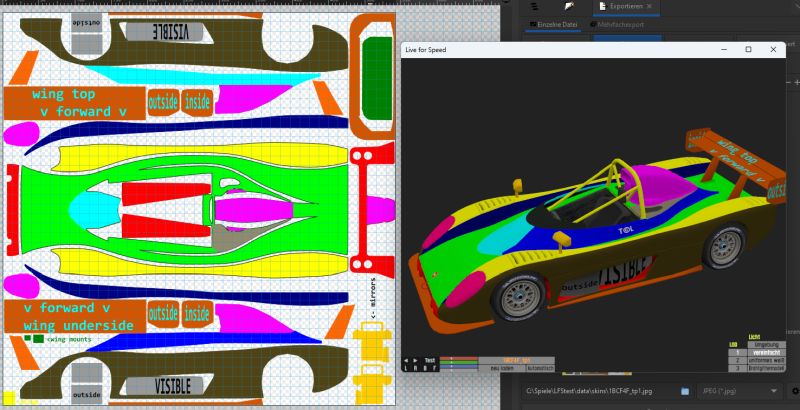Click the '<- mirrors' label on canvas
800x410 pixels.
tap(373, 298)
